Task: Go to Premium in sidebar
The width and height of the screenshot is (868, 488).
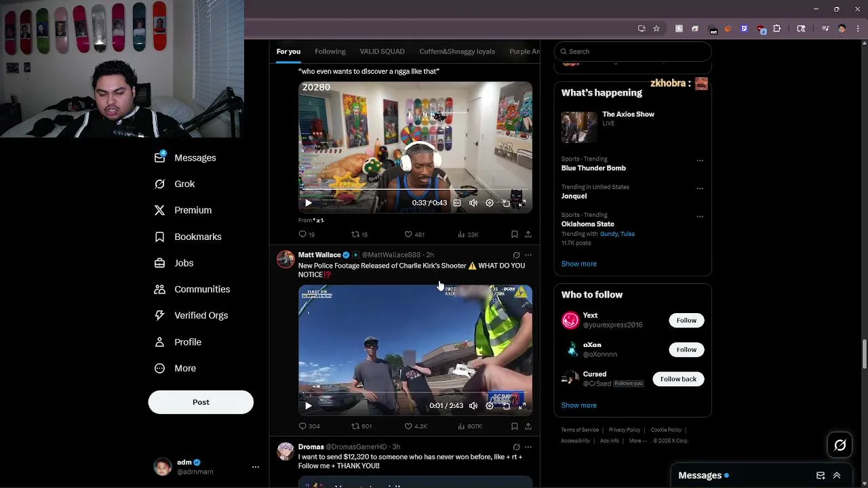Action: (x=183, y=210)
